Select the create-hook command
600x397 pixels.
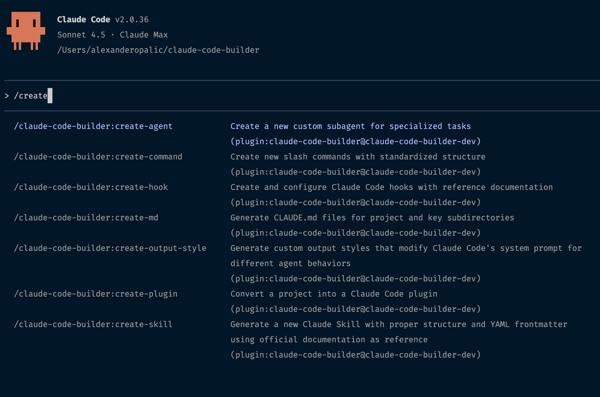(91, 187)
